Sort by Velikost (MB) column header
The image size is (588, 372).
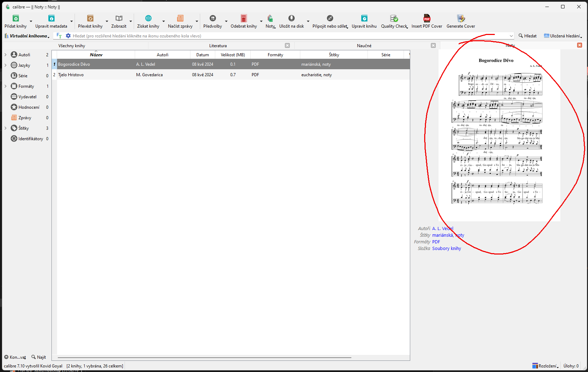point(233,55)
